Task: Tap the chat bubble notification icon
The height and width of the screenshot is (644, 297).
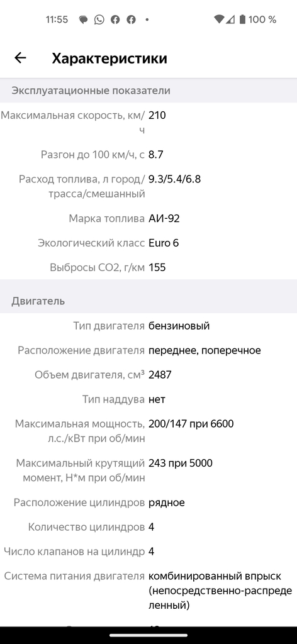Action: [x=84, y=19]
